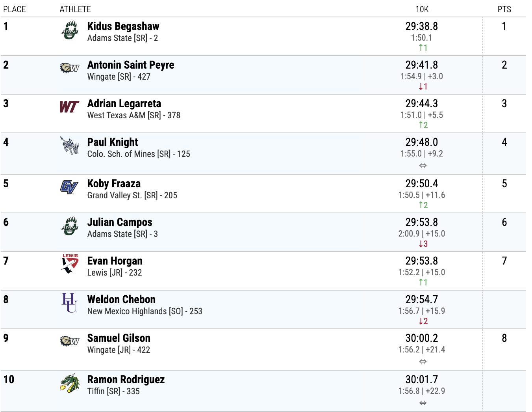Open Weldon Chebon's athlete page
The height and width of the screenshot is (412, 532).
pos(121,300)
